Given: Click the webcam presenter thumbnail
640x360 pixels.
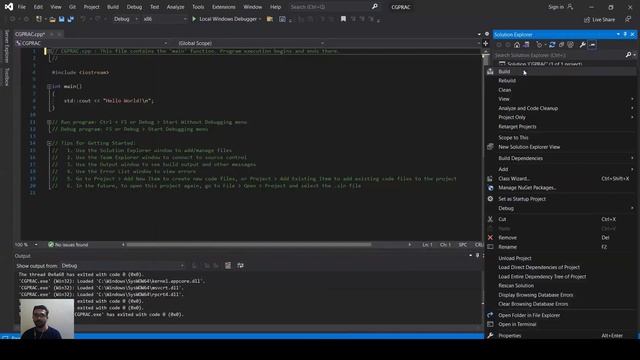Looking at the screenshot, I should click(47, 319).
